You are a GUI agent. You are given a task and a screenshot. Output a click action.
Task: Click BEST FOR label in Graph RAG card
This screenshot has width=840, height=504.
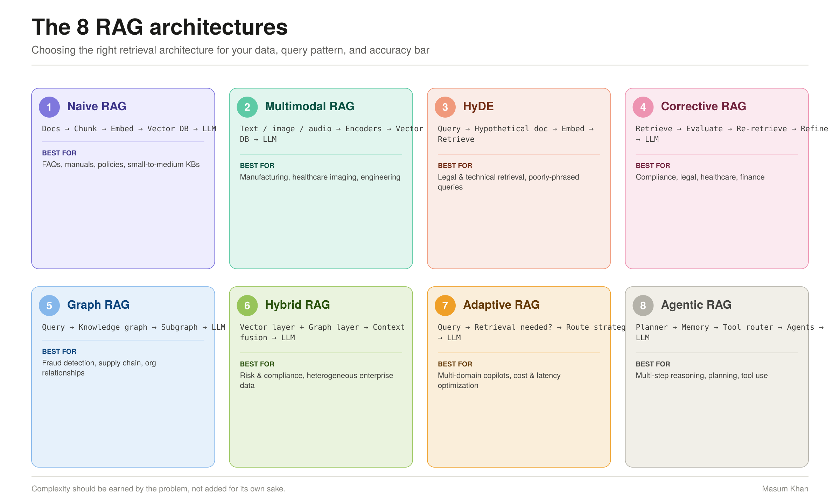point(59,351)
